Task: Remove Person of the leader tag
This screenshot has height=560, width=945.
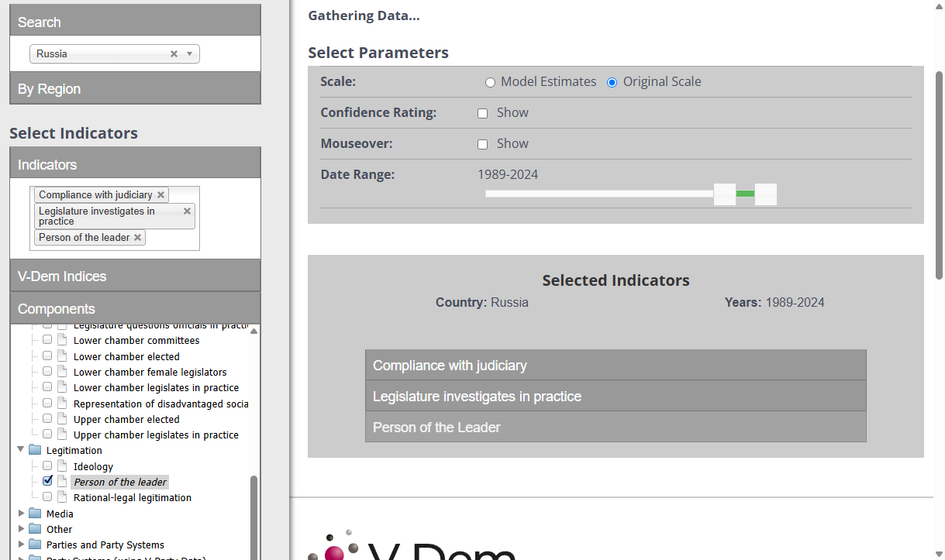Action: 138,238
